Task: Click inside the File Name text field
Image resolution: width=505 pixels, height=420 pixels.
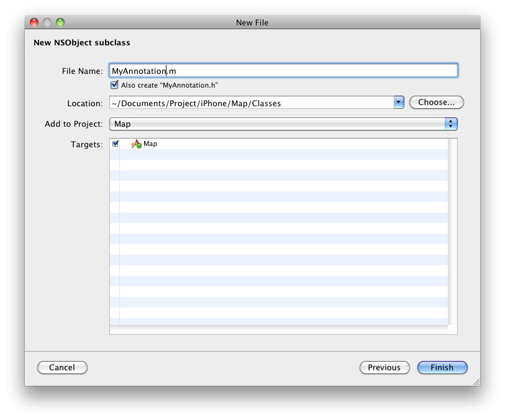Action: tap(283, 71)
